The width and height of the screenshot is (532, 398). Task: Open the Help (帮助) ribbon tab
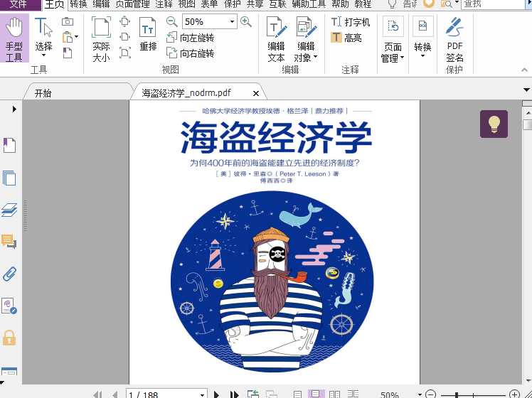[x=340, y=4]
